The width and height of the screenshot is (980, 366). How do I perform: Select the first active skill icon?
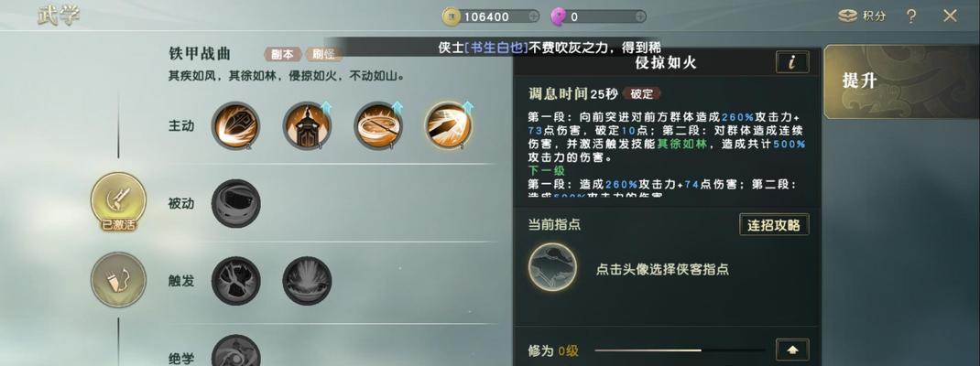[235, 125]
